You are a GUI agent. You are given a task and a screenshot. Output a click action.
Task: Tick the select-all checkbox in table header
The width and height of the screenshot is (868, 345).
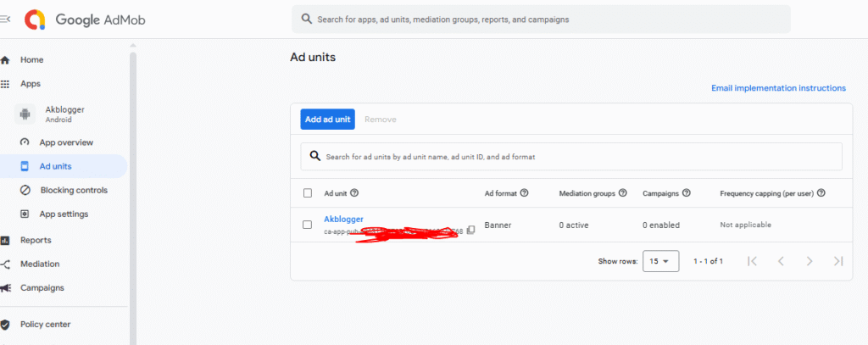click(307, 193)
